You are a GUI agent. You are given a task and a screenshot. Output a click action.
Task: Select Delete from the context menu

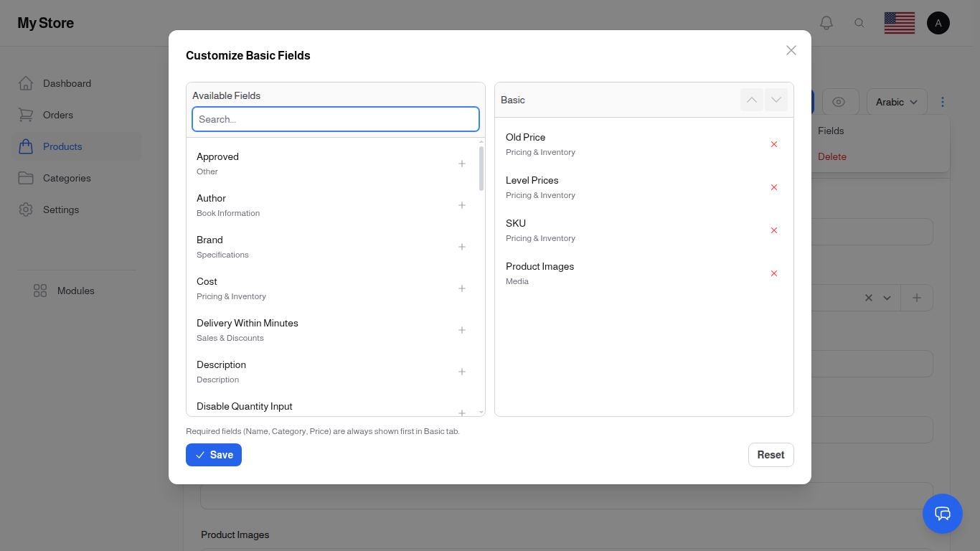[832, 156]
